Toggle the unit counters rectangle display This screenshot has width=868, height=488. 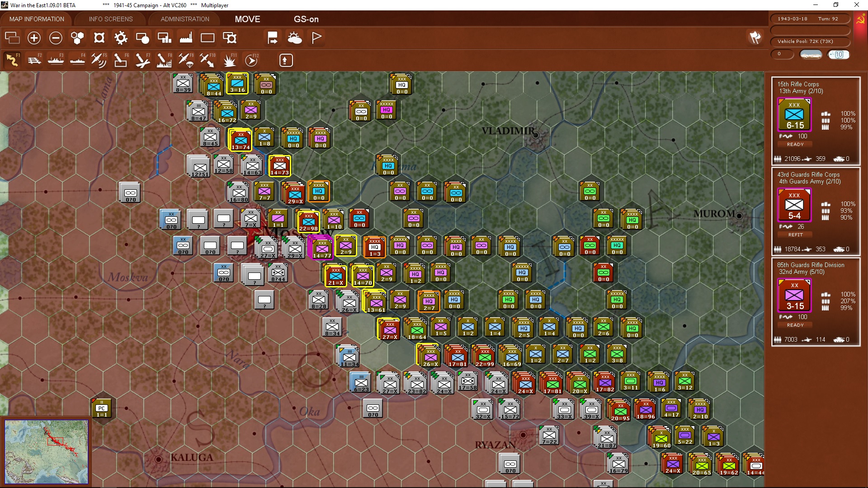[x=208, y=38]
